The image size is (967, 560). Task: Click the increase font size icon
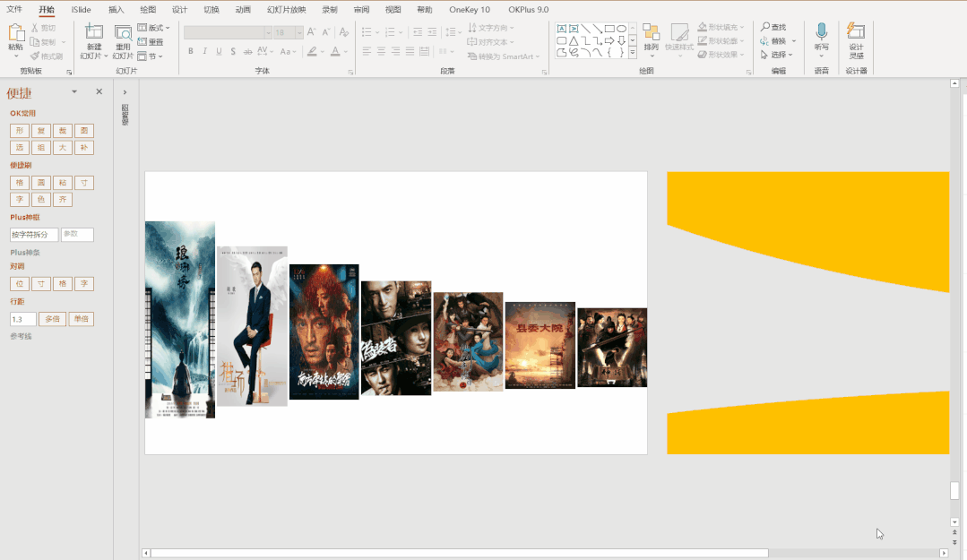[x=312, y=32]
